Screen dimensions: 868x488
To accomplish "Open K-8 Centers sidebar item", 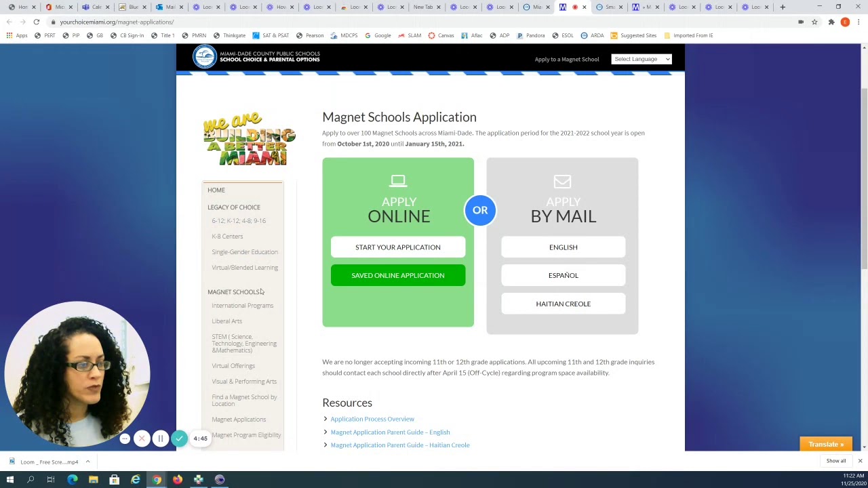I will 227,237.
